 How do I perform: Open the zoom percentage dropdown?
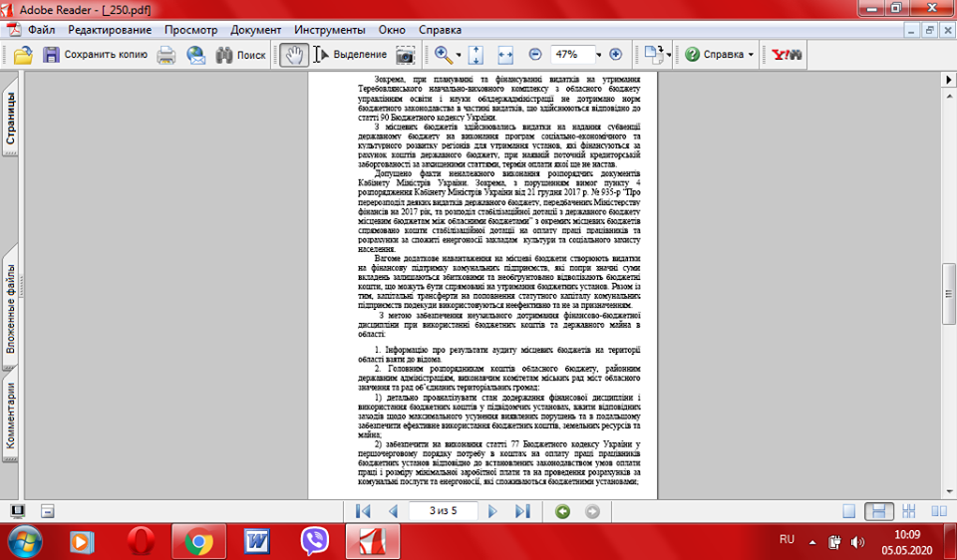597,55
